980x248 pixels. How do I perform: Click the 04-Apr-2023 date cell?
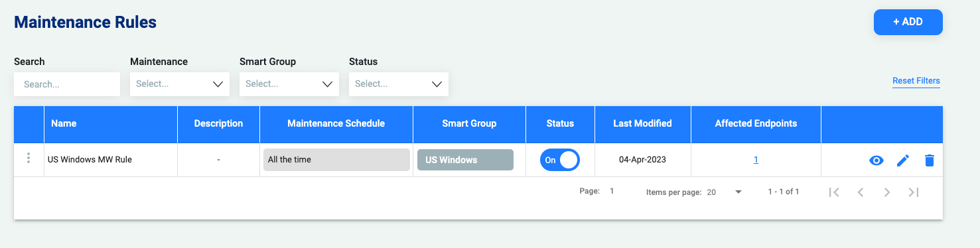(642, 160)
